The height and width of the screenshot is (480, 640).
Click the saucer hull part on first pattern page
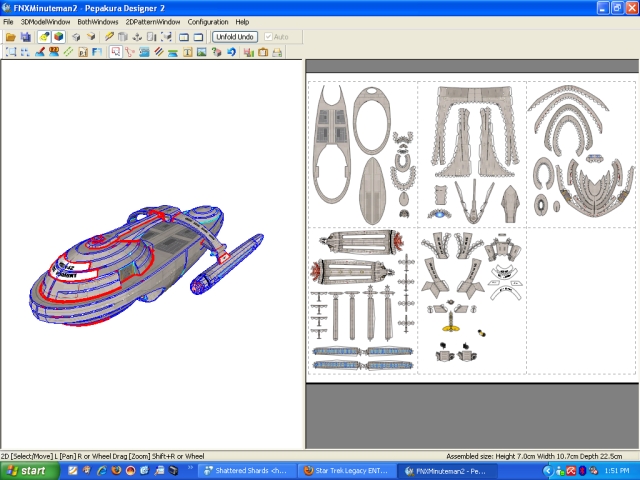pos(332,145)
